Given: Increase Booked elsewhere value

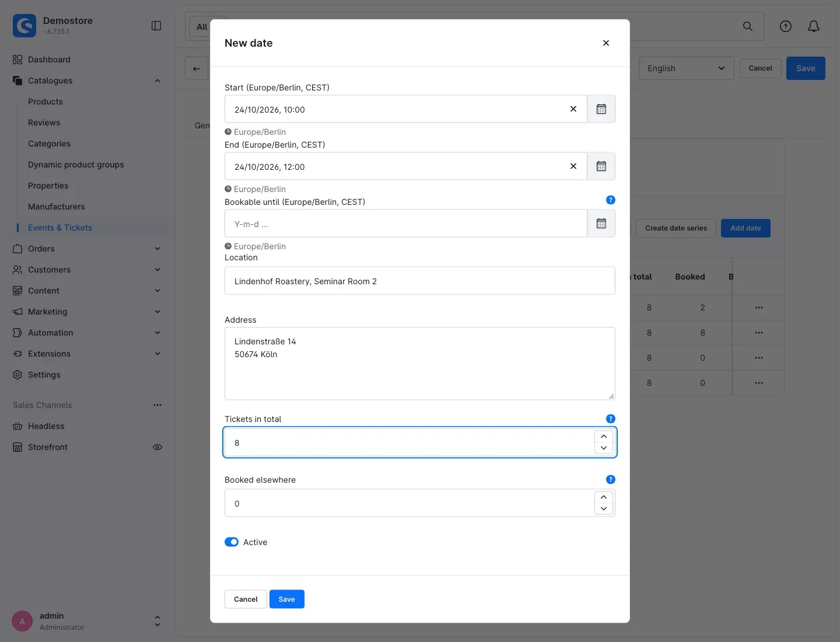Looking at the screenshot, I should [604, 497].
